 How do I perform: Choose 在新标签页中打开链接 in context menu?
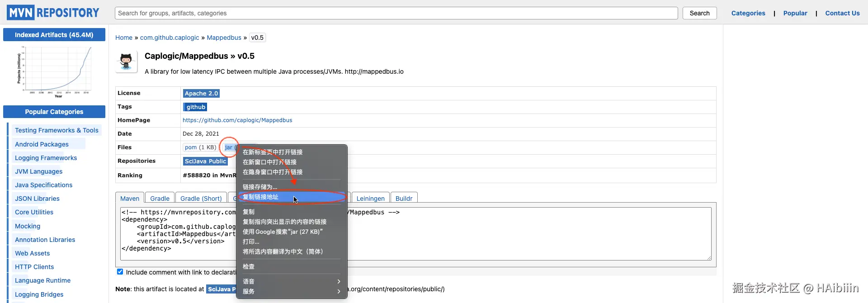(x=273, y=152)
